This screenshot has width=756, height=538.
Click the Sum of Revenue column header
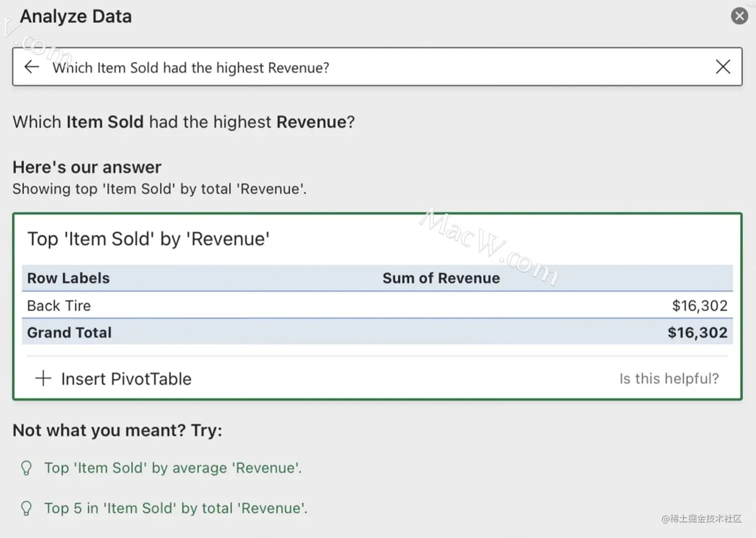click(x=441, y=278)
